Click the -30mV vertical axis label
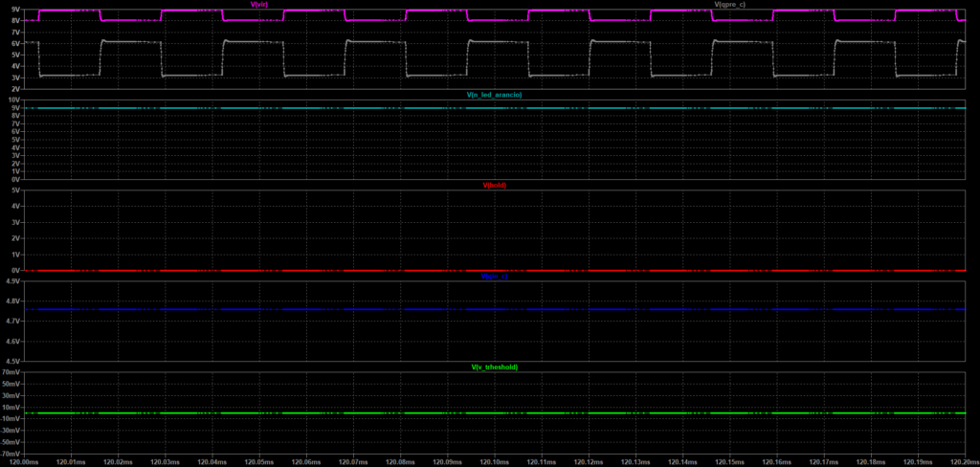The width and height of the screenshot is (980, 467). [11, 432]
